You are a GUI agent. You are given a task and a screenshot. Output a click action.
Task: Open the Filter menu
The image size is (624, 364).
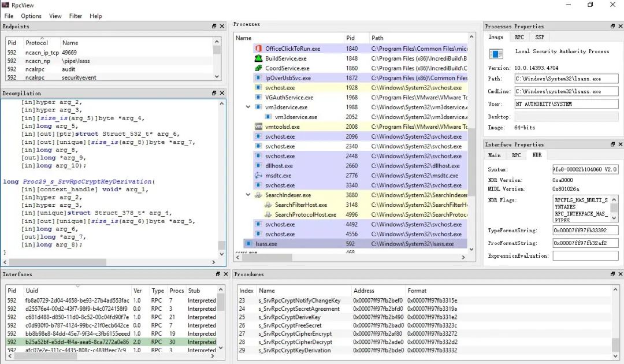pyautogui.click(x=75, y=16)
